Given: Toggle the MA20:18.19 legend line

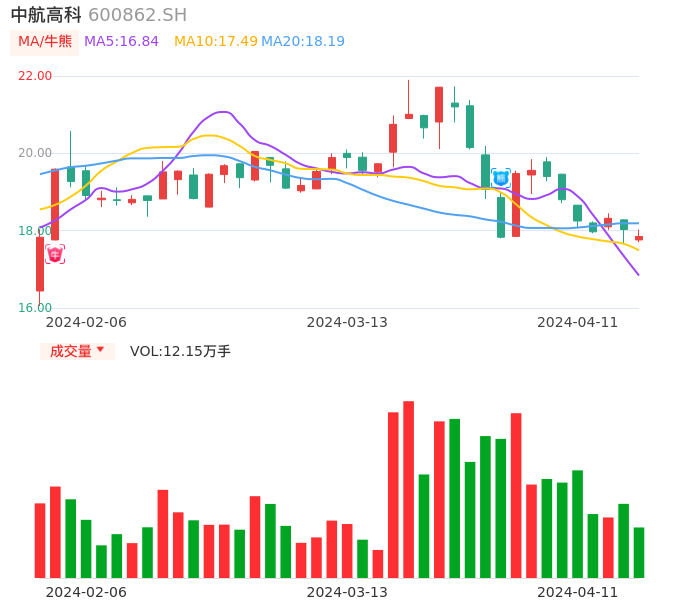Looking at the screenshot, I should [303, 41].
